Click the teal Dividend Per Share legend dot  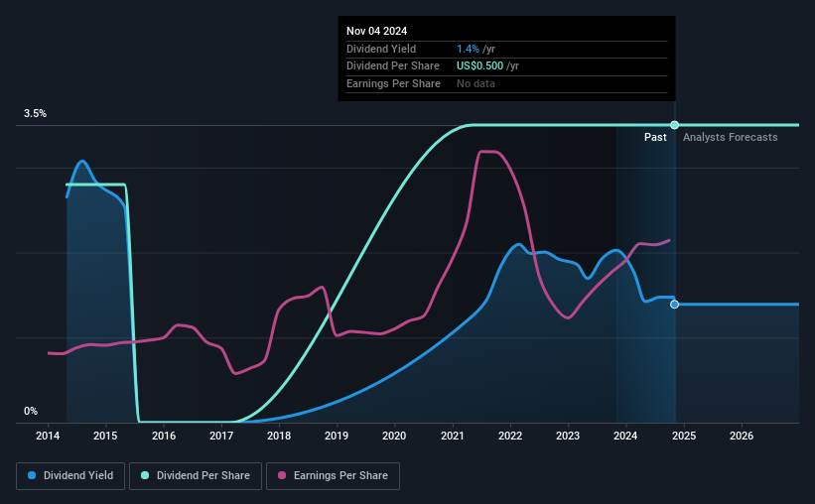click(145, 475)
